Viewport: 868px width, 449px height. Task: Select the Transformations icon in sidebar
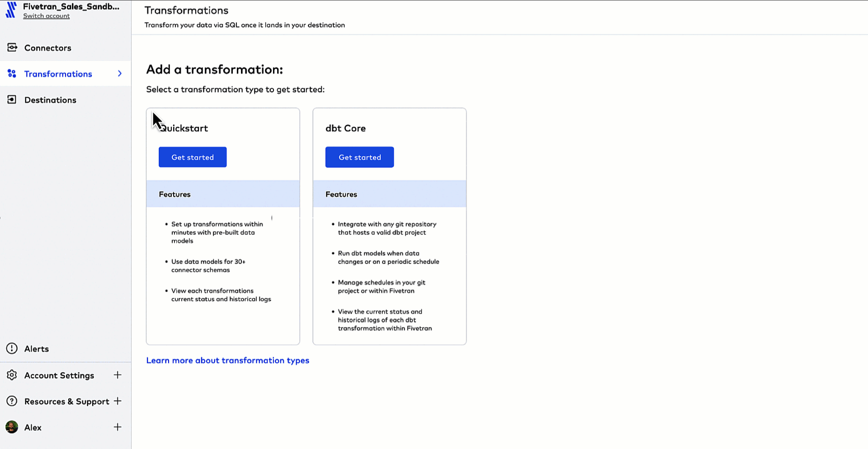(x=12, y=73)
